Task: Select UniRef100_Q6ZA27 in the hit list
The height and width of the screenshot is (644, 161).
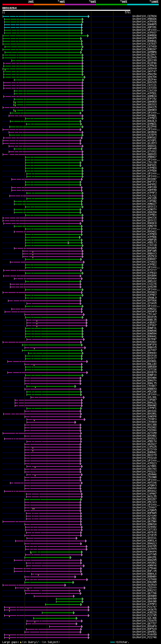Action: point(144,444)
